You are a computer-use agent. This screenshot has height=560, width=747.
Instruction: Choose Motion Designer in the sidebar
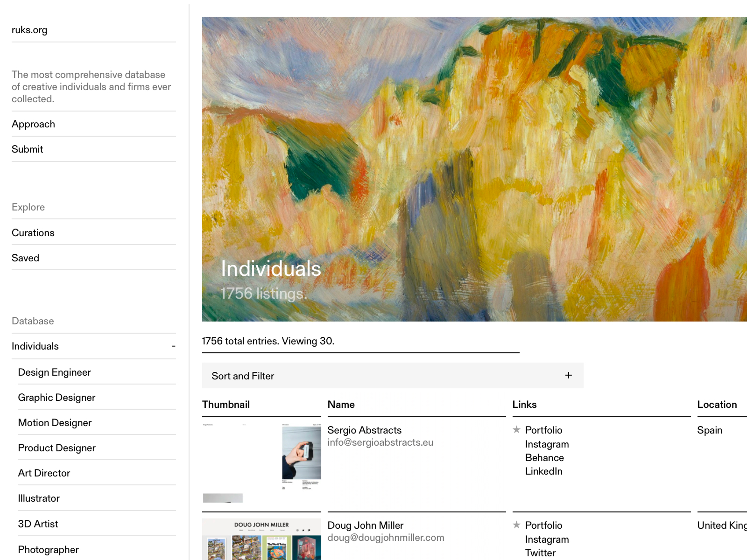[x=55, y=423]
